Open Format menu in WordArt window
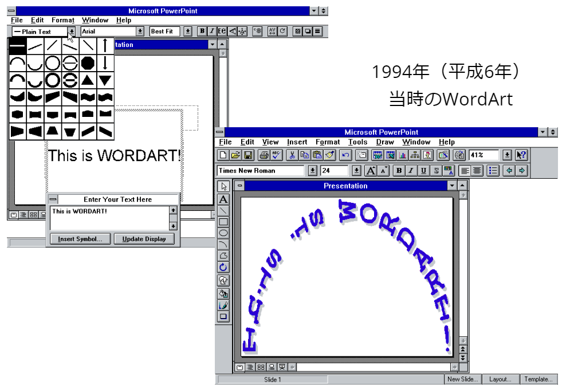 point(63,20)
